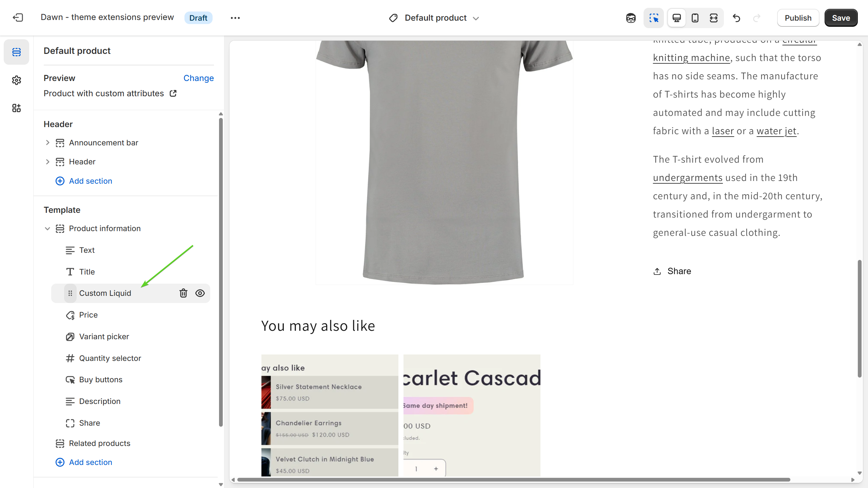Switch to mobile preview icon
The width and height of the screenshot is (868, 488).
pyautogui.click(x=695, y=18)
